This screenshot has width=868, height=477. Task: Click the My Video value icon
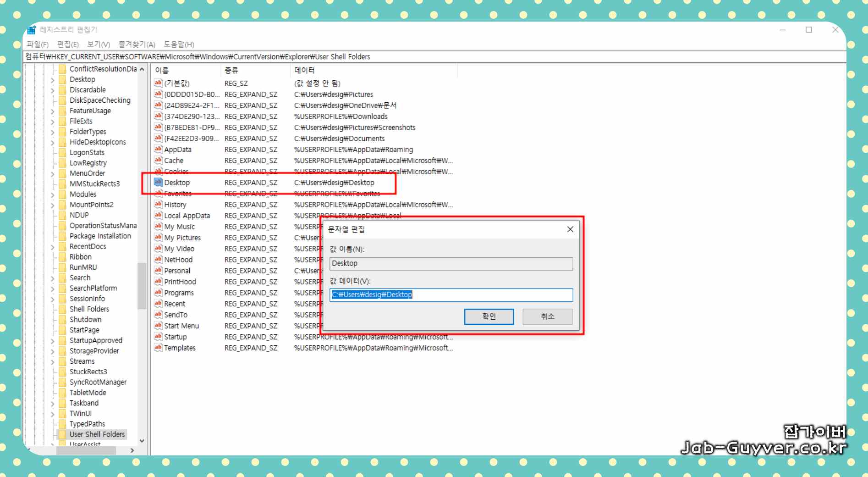pyautogui.click(x=158, y=248)
